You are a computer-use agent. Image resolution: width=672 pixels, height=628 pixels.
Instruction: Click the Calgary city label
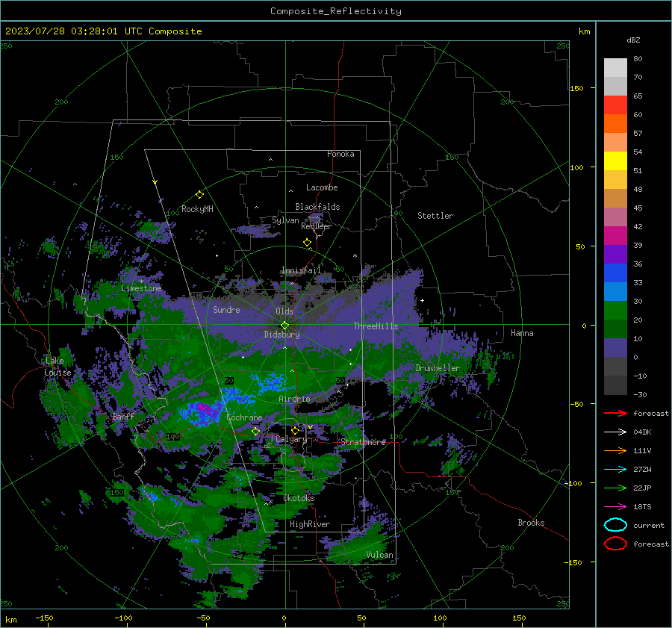[x=291, y=439]
